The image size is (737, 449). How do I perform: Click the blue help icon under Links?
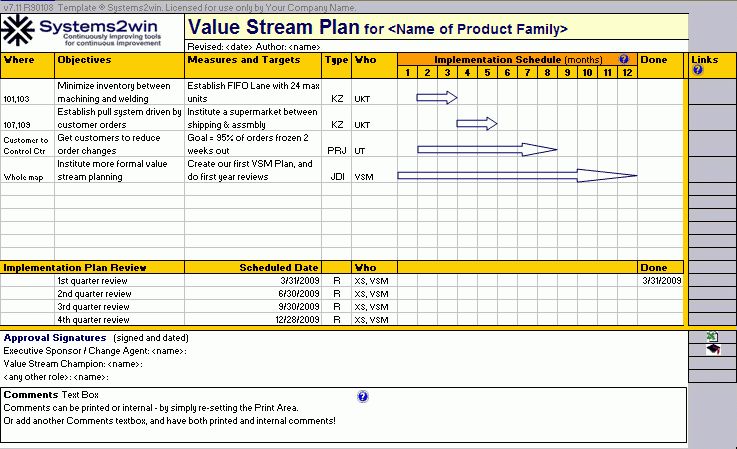pos(698,70)
